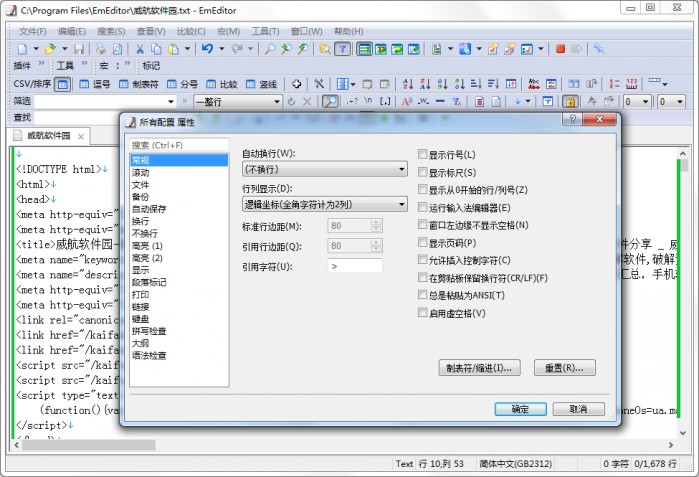This screenshot has height=477, width=699.
Task: Click the CSV 分号 (semicolon) mode icon
Action: click(x=182, y=84)
